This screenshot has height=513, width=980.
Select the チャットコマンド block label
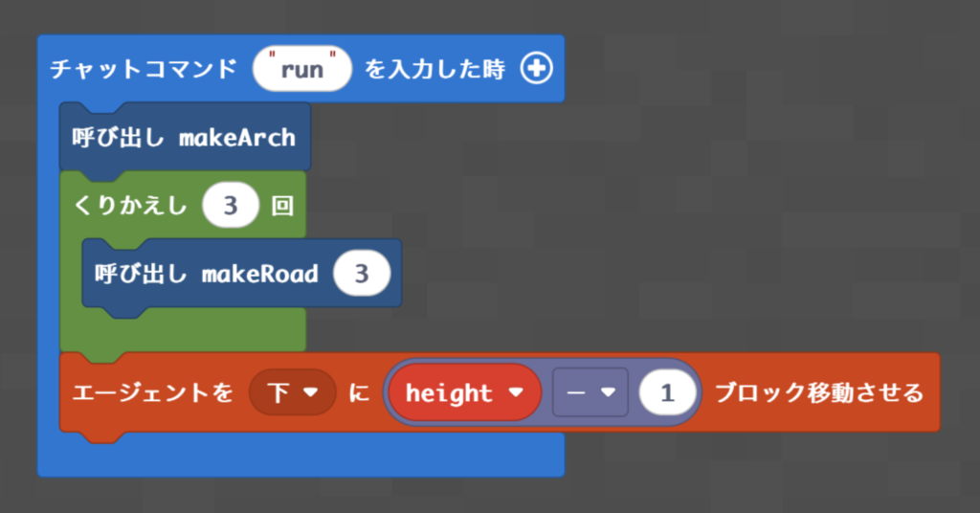coord(144,70)
